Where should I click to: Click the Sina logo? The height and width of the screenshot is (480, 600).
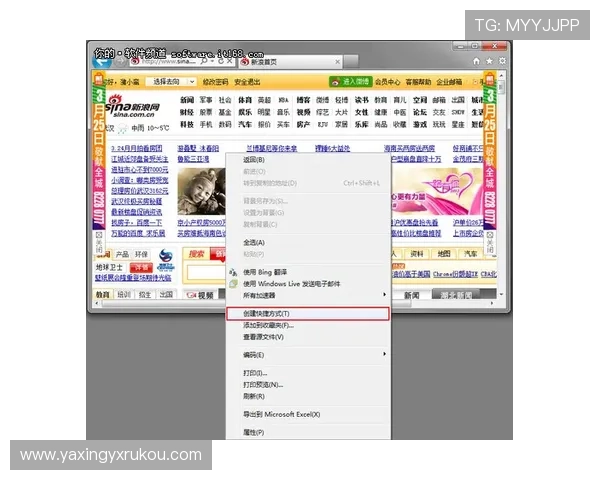coord(133,107)
